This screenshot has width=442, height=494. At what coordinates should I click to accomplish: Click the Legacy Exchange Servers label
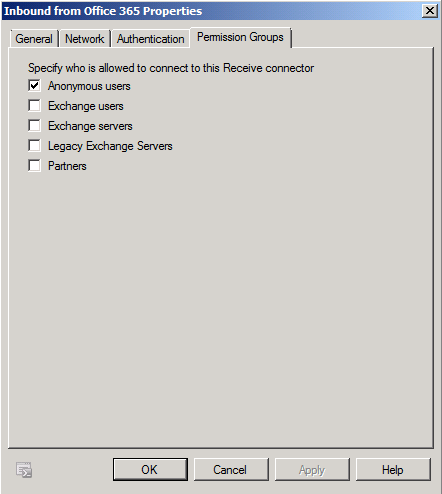(110, 146)
